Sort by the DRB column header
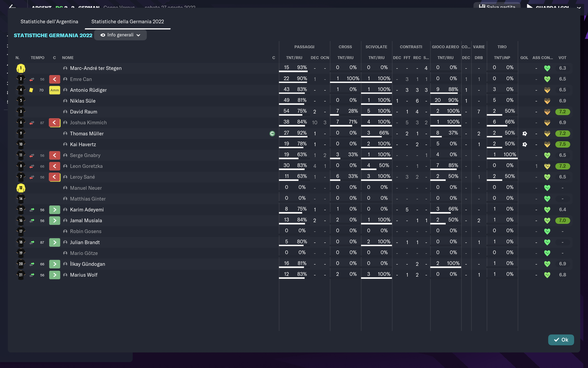 click(479, 58)
